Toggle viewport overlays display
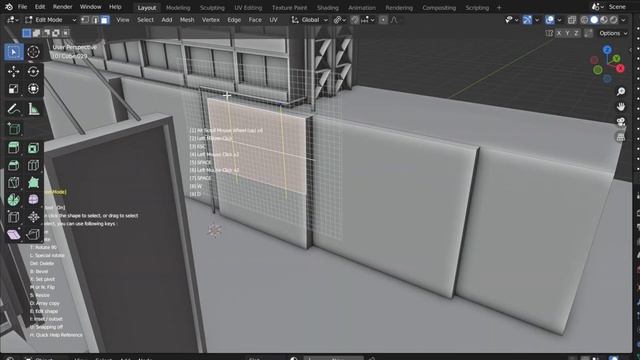This screenshot has height=360, width=640. click(550, 20)
